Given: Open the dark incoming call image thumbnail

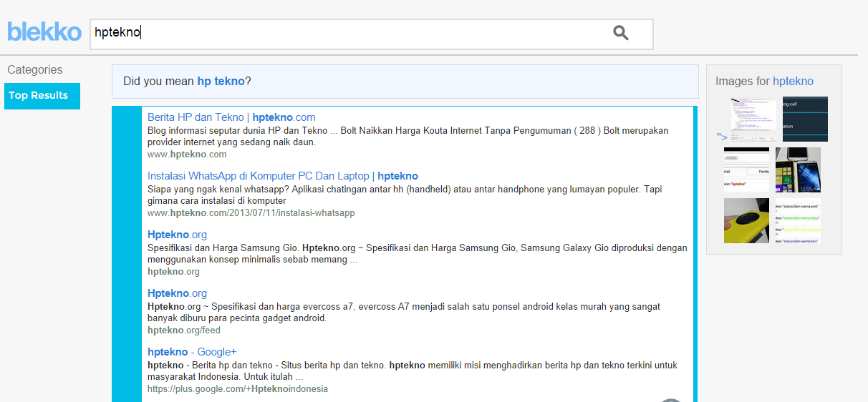Looking at the screenshot, I should pos(805,119).
